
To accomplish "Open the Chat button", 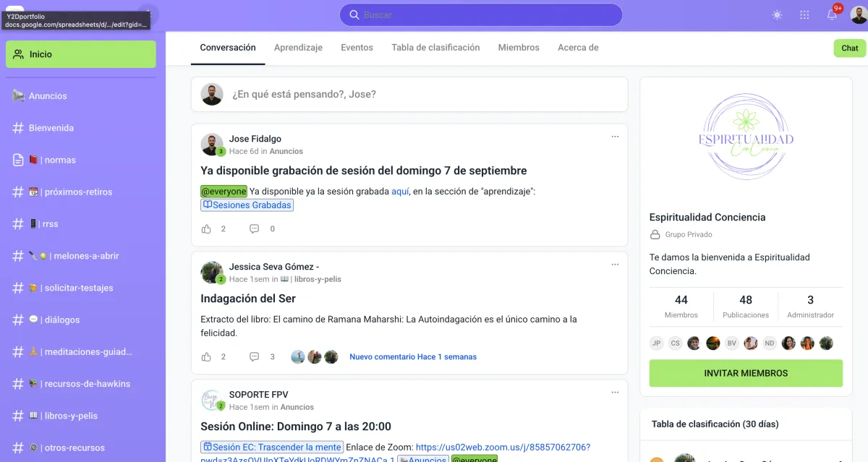I will pyautogui.click(x=850, y=48).
